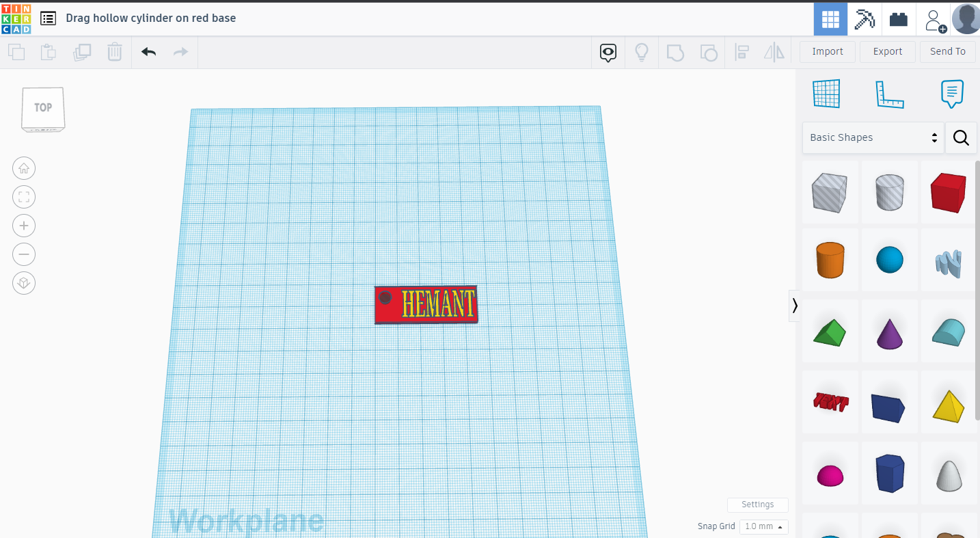Select the teal Round Roof shape
This screenshot has height=538, width=980.
pos(949,332)
